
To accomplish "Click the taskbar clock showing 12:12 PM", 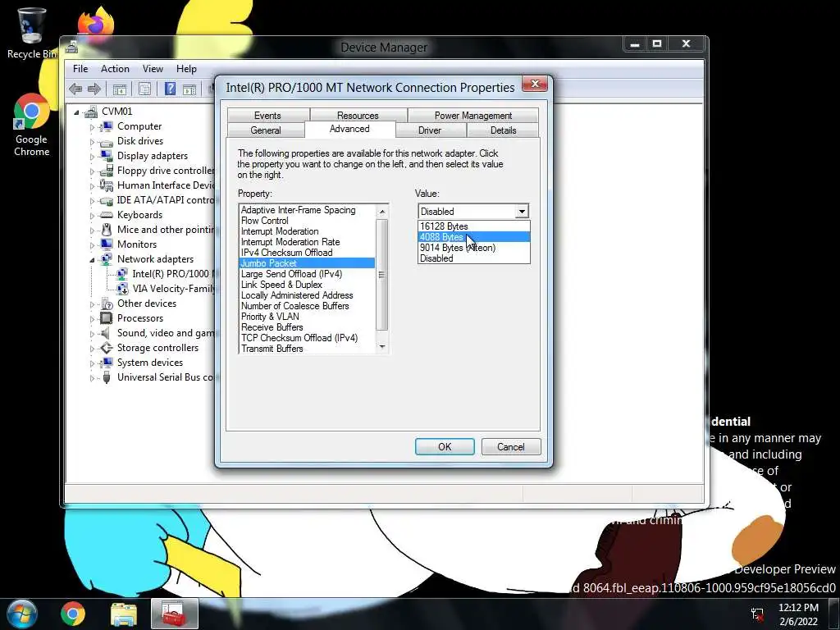I will pyautogui.click(x=798, y=614).
